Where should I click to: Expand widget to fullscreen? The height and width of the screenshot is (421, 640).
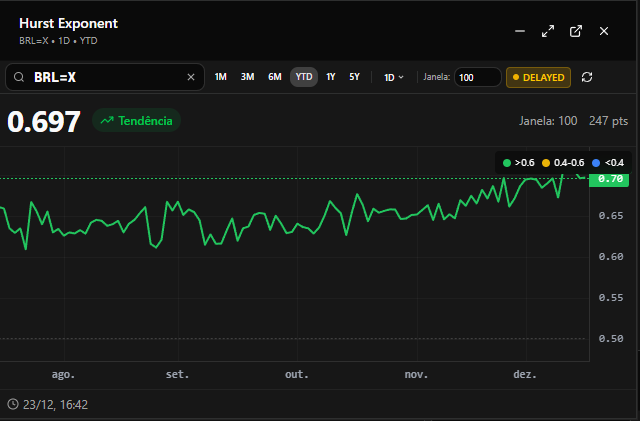tap(548, 31)
